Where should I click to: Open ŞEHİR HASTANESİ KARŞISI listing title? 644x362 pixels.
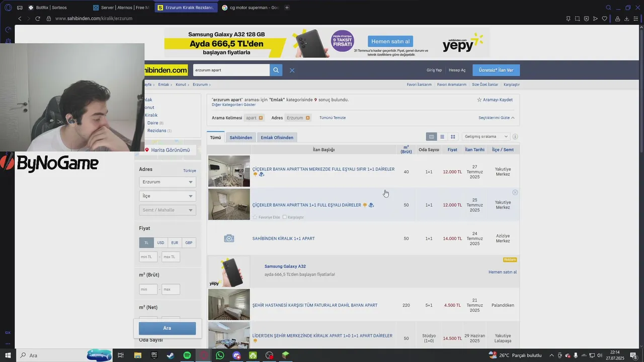314,305
